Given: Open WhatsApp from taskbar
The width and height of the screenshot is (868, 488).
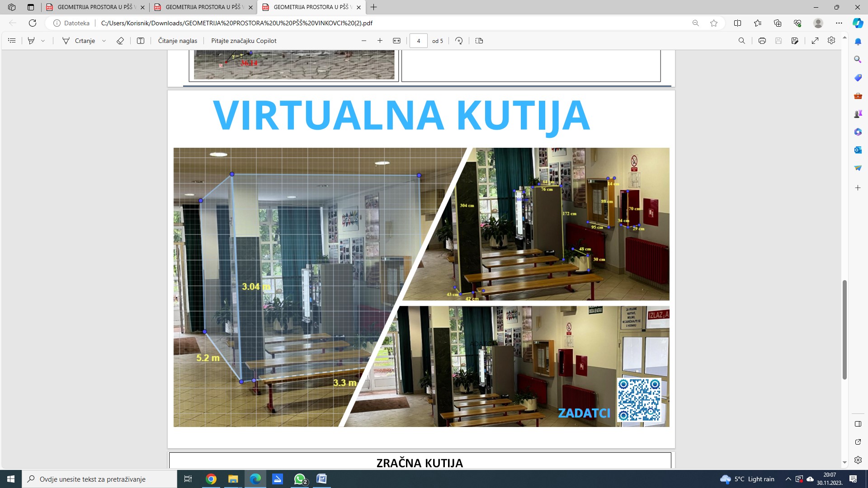Looking at the screenshot, I should pyautogui.click(x=300, y=479).
